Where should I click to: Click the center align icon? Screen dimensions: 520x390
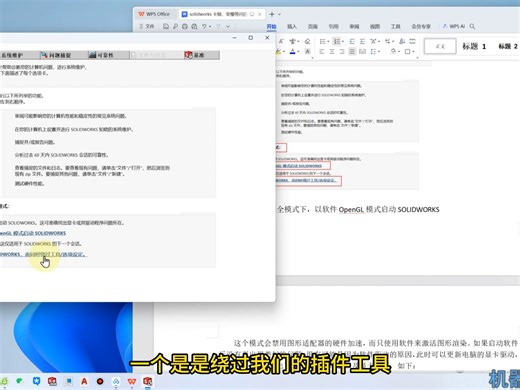(332, 51)
